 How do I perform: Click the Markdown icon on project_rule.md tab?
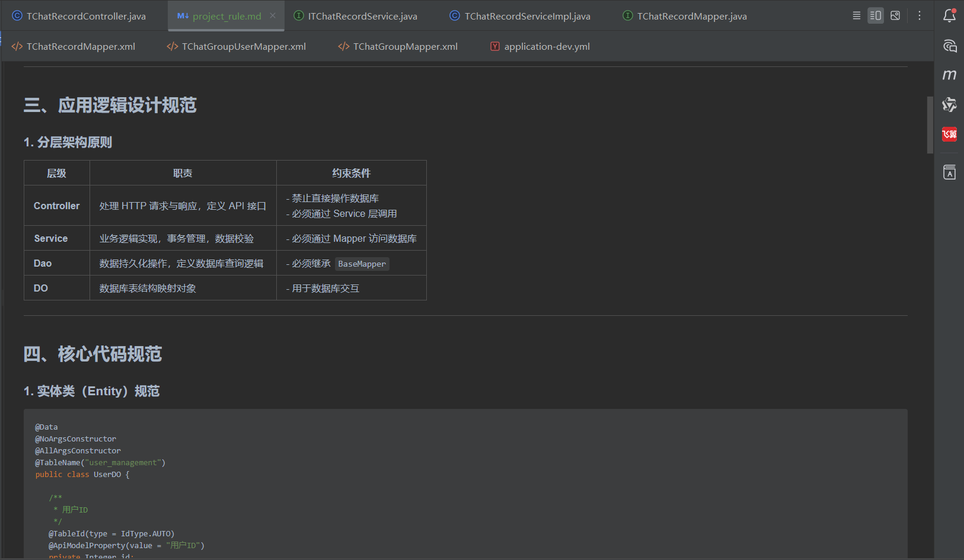[182, 16]
